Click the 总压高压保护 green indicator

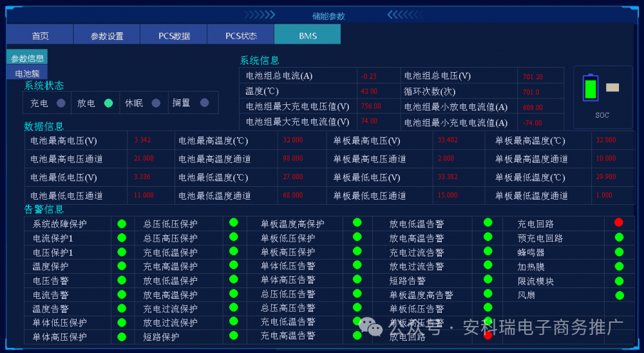coord(234,236)
